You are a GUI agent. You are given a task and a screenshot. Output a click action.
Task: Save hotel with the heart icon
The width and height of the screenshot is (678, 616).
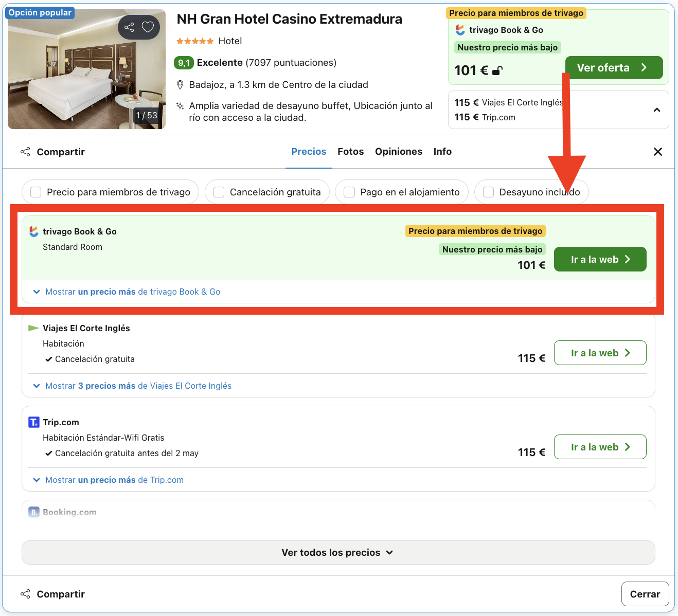[148, 27]
